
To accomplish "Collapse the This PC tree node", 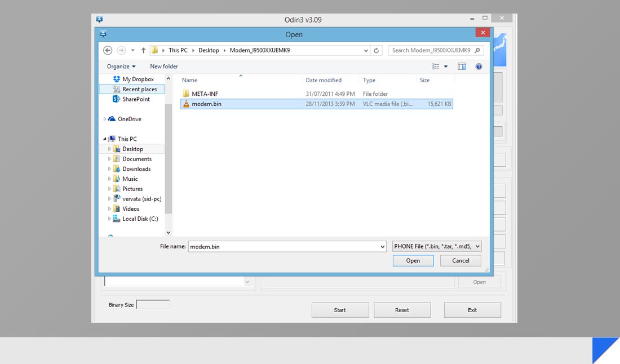I will [105, 139].
